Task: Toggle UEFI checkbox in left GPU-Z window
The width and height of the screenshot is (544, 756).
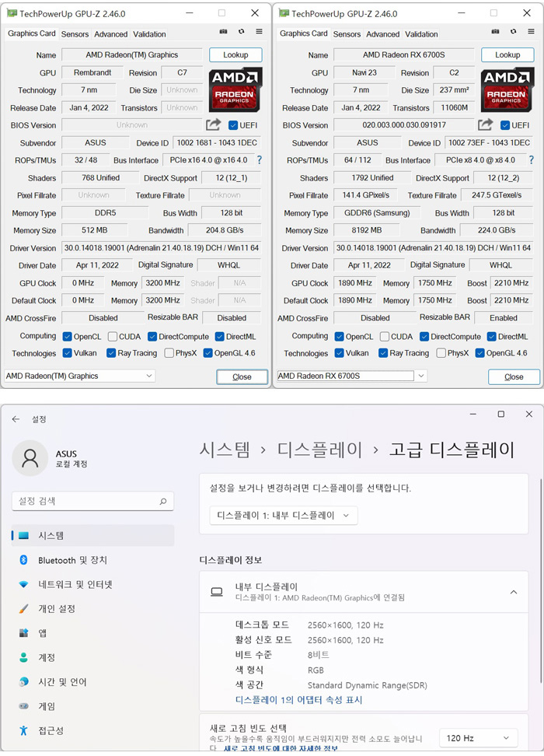Action: 233,125
